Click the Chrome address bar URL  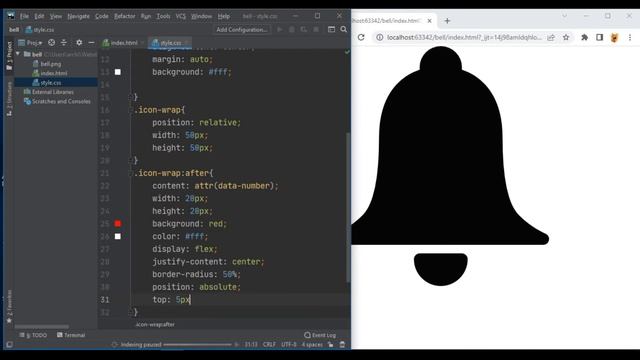tap(464, 37)
